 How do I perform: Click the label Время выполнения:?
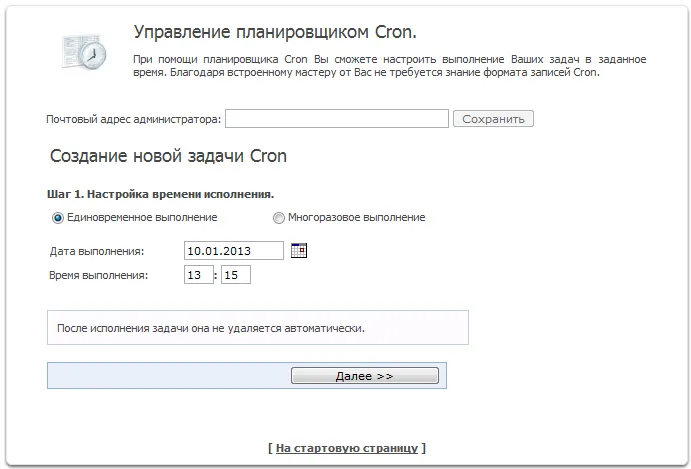coord(99,275)
